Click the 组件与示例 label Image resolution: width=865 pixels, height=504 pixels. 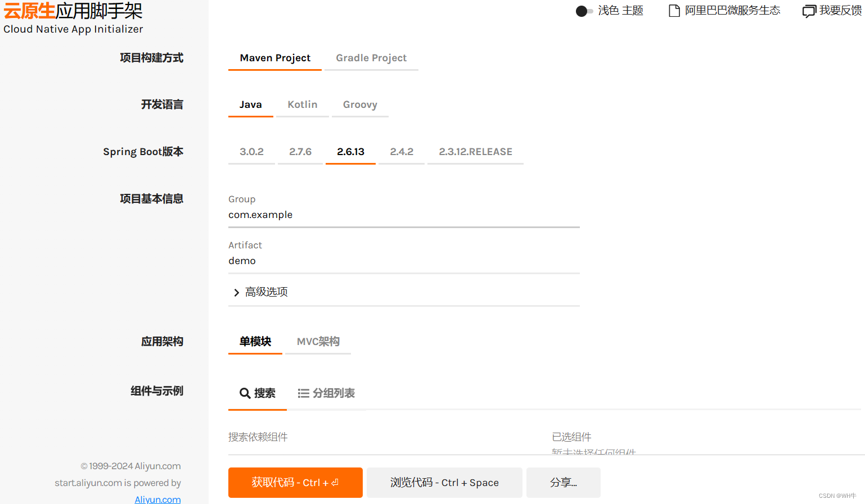coord(157,391)
